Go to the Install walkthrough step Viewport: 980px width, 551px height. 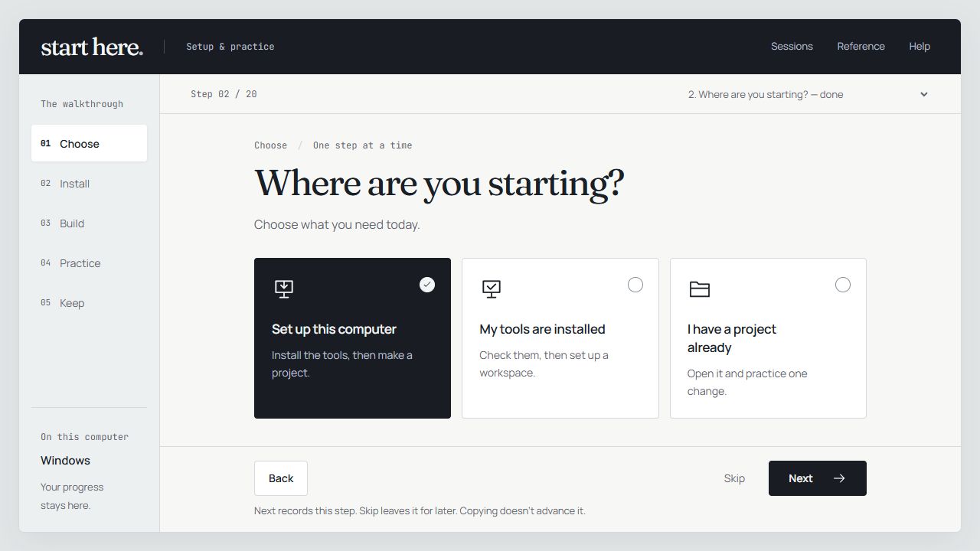(89, 183)
